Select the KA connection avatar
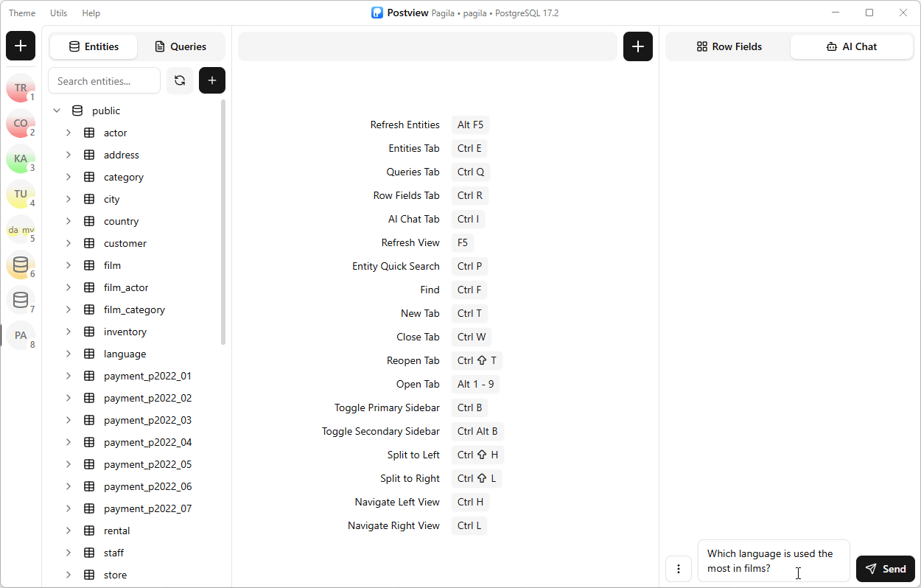The width and height of the screenshot is (921, 588). coord(21,159)
